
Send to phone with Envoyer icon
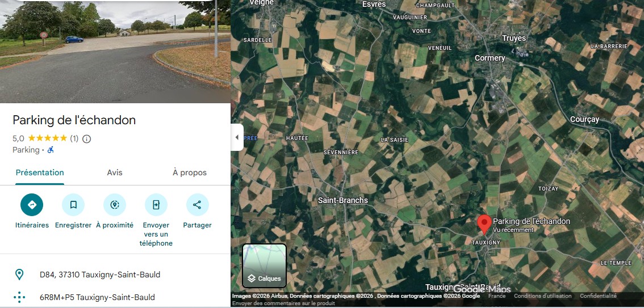[156, 205]
